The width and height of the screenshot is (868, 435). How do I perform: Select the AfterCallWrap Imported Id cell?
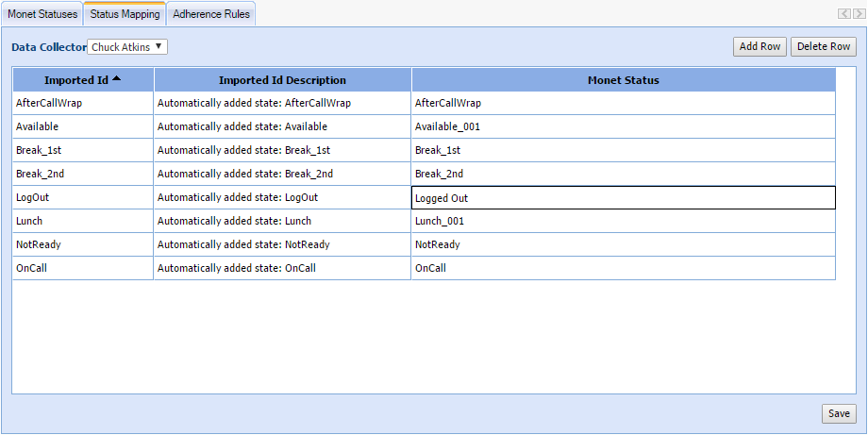coord(83,103)
